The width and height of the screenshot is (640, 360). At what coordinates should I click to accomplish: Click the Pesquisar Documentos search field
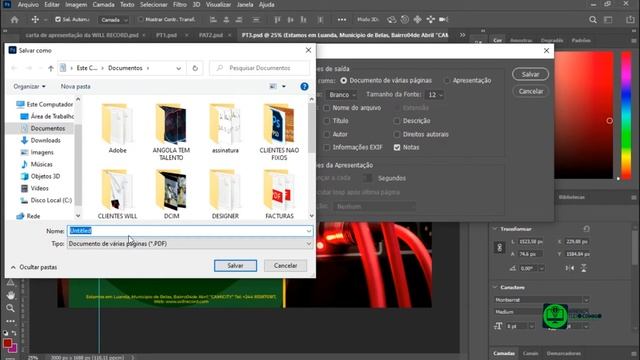coord(260,68)
